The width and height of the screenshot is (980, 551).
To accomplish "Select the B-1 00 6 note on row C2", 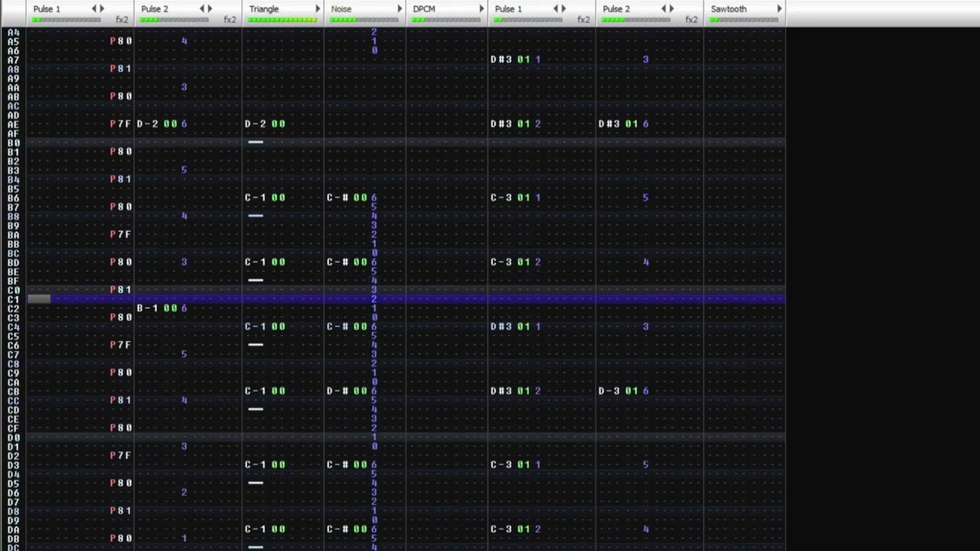I will tap(162, 308).
